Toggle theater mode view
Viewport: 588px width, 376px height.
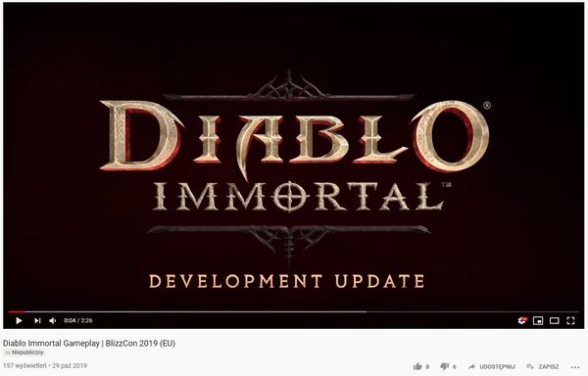click(555, 320)
